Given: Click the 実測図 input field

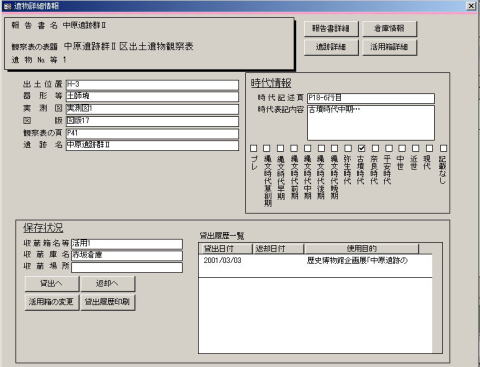Looking at the screenshot, I should pyautogui.click(x=152, y=109).
